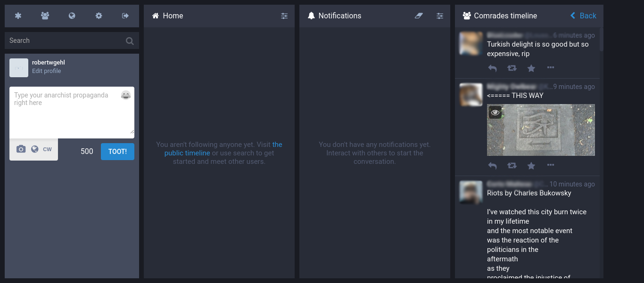Go Back from Comrades timeline
The image size is (644, 283).
583,16
